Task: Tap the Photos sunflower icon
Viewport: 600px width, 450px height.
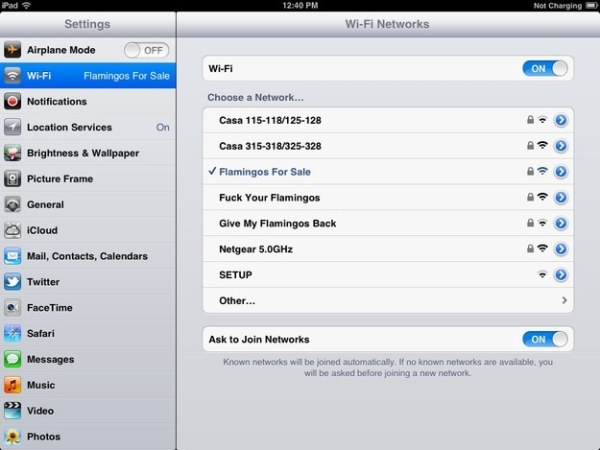Action: pyautogui.click(x=12, y=436)
